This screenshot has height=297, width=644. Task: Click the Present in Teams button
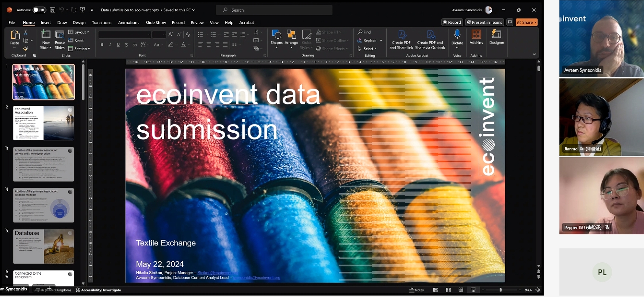pos(484,22)
